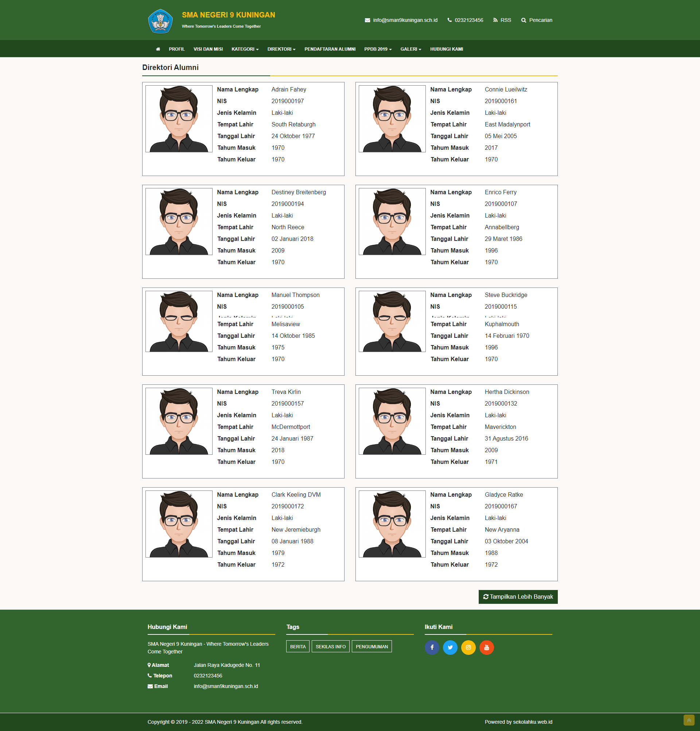Open the Twitter social icon
The height and width of the screenshot is (731, 700).
450,648
